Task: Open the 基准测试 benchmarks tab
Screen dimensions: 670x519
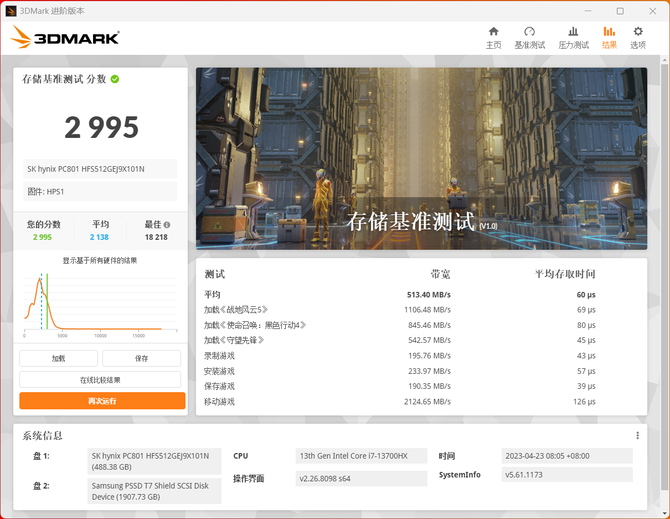Action: point(529,38)
